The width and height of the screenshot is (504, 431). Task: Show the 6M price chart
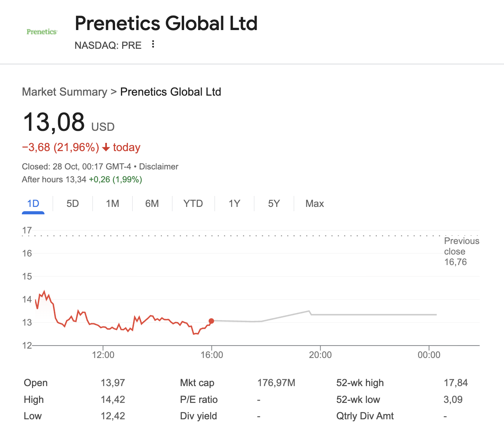click(152, 204)
